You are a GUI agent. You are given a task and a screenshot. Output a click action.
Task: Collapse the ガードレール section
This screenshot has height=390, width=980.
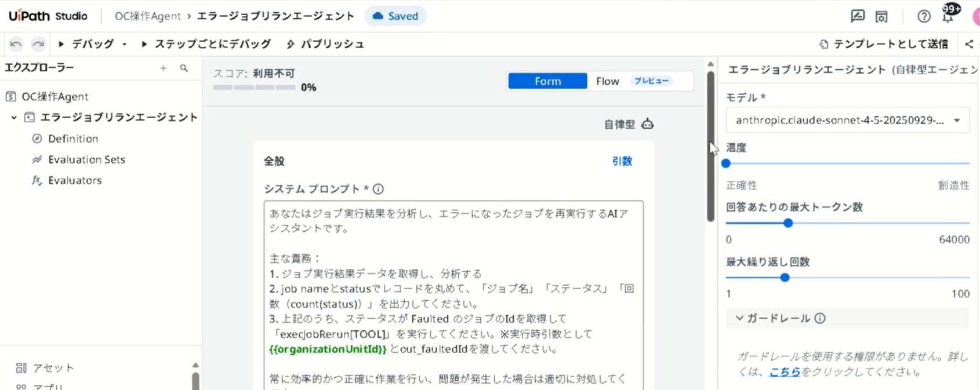coord(739,318)
